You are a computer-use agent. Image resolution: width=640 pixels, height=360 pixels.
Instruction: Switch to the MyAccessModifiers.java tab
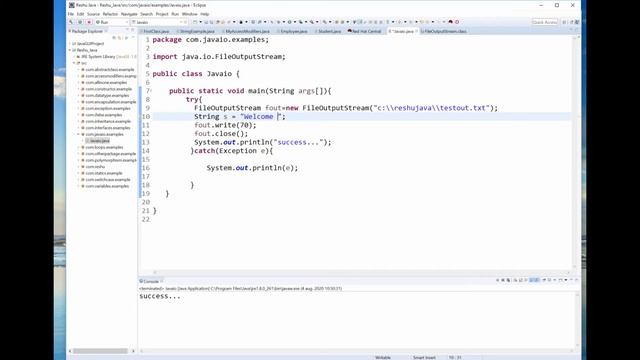coord(246,31)
